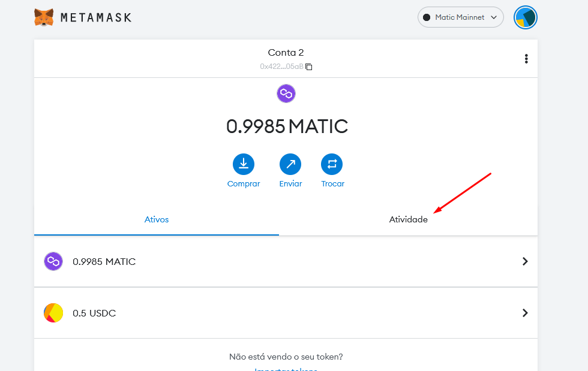Click the Trocar swap icon button
The image size is (588, 371).
click(332, 164)
